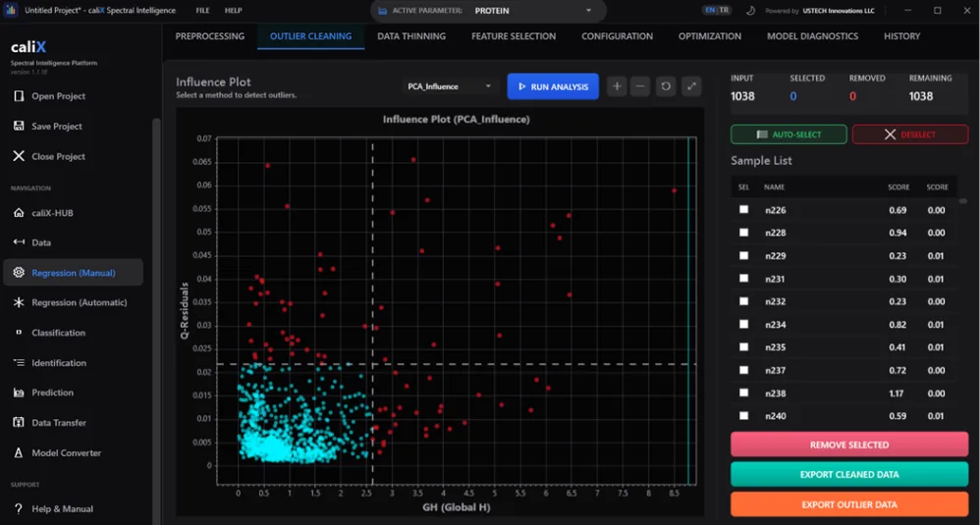
Task: Click the REMAINING count 1038
Action: click(921, 96)
